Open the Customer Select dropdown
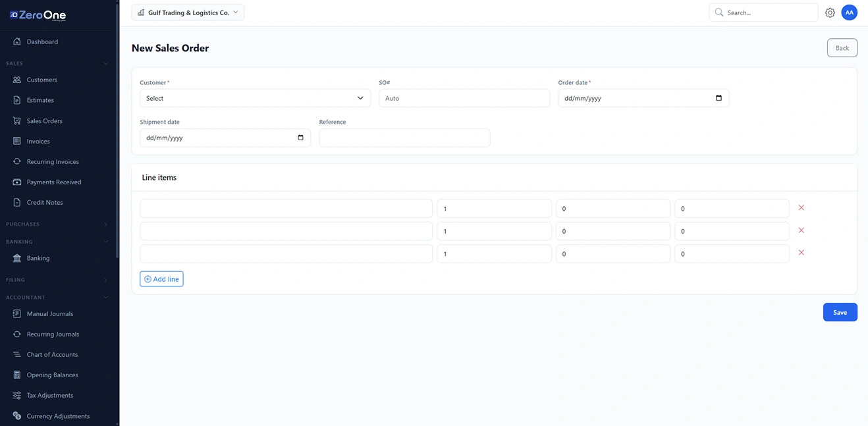 pos(255,98)
